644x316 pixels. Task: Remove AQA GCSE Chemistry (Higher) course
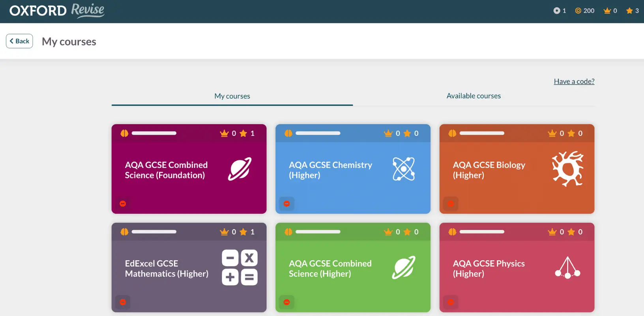point(287,203)
